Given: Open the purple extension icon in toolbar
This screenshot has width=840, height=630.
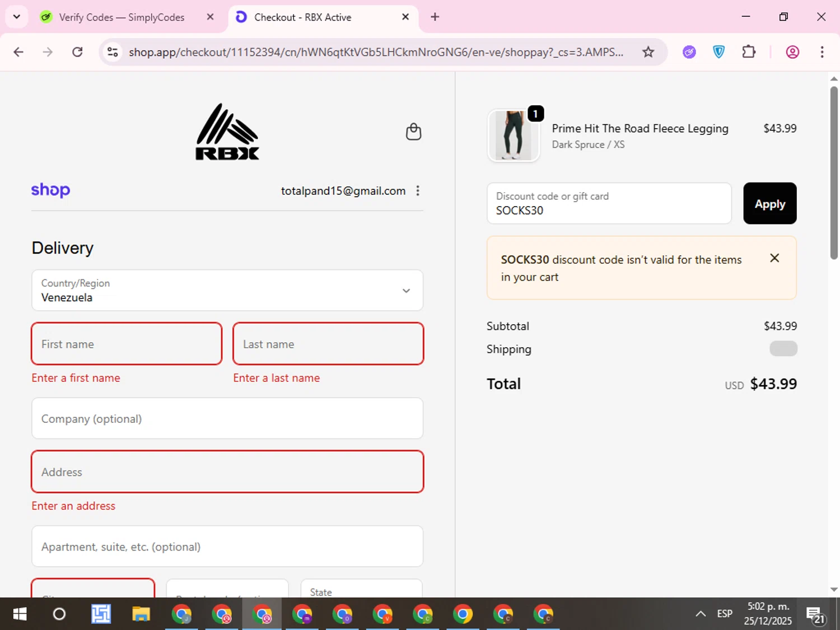Looking at the screenshot, I should click(x=689, y=52).
